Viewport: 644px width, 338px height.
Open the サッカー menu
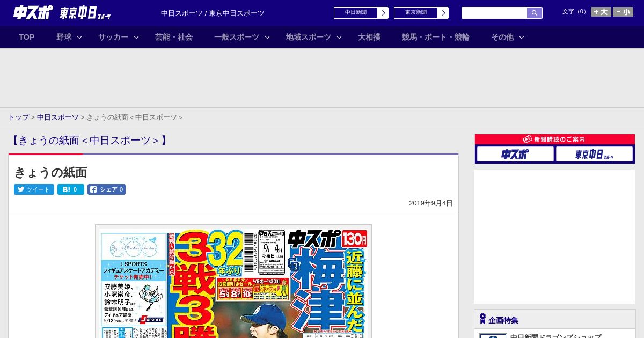[x=113, y=37]
